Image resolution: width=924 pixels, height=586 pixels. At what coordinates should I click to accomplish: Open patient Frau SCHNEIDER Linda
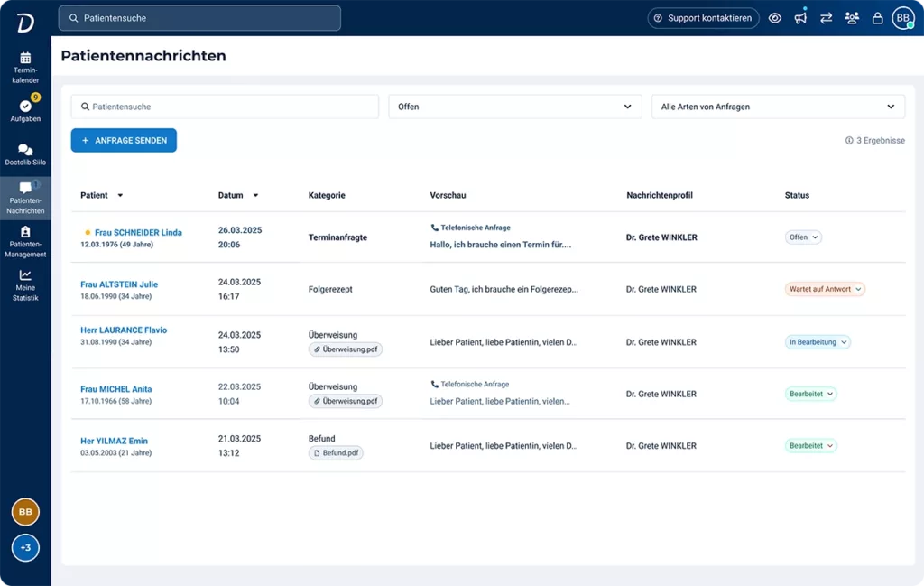(138, 232)
